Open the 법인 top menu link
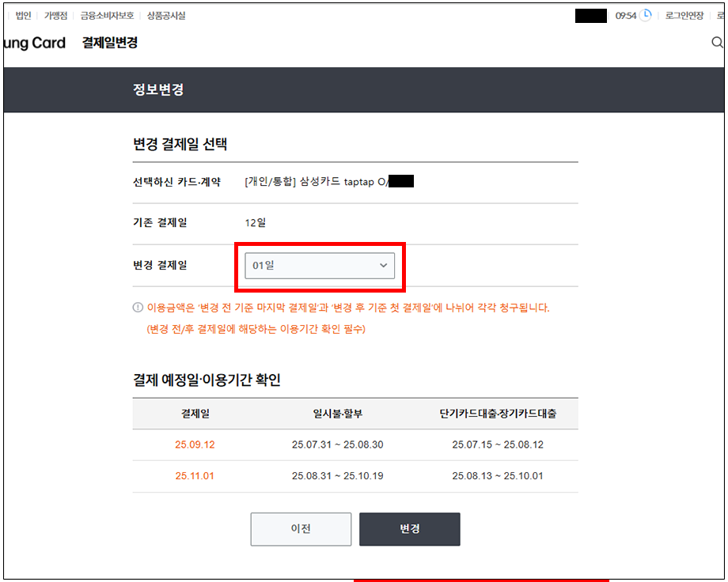The image size is (728, 582). pos(23,15)
